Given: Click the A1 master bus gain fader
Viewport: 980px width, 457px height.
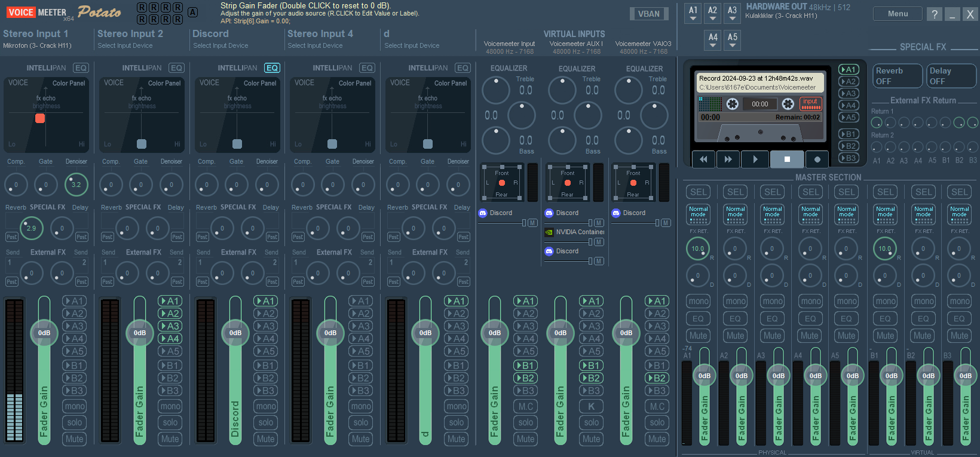Looking at the screenshot, I should (x=705, y=376).
